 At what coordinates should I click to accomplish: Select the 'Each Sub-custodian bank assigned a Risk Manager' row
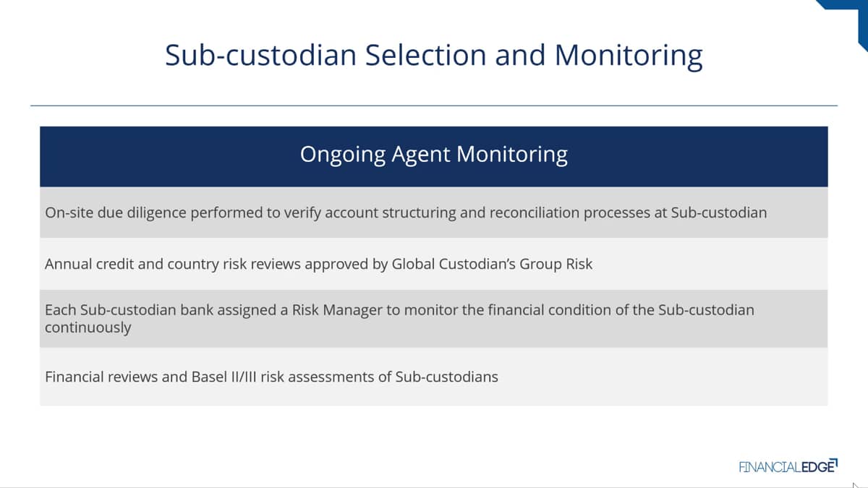[x=434, y=318]
